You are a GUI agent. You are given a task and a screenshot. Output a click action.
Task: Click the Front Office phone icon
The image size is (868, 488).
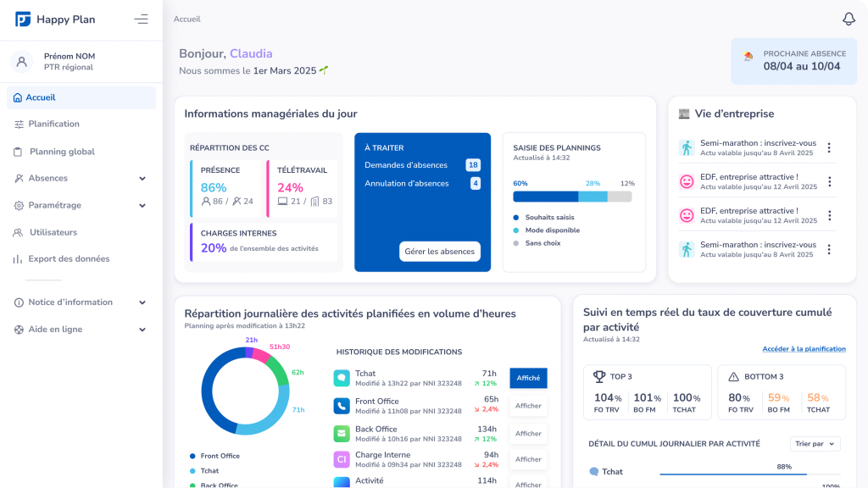tap(342, 406)
